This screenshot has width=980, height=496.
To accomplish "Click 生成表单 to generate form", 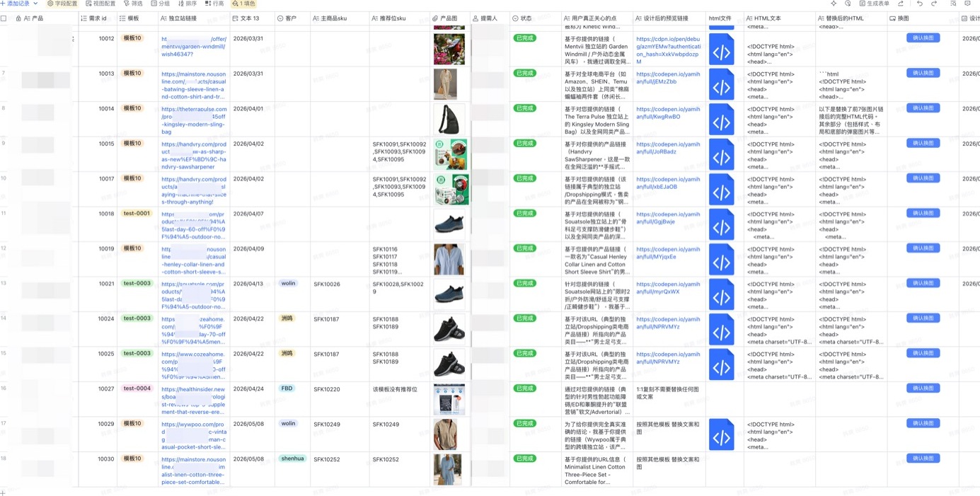I will tap(874, 4).
